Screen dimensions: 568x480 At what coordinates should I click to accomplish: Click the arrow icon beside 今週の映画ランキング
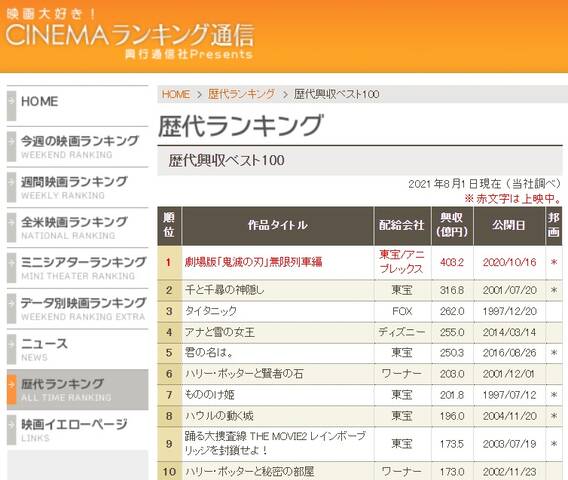[12, 146]
